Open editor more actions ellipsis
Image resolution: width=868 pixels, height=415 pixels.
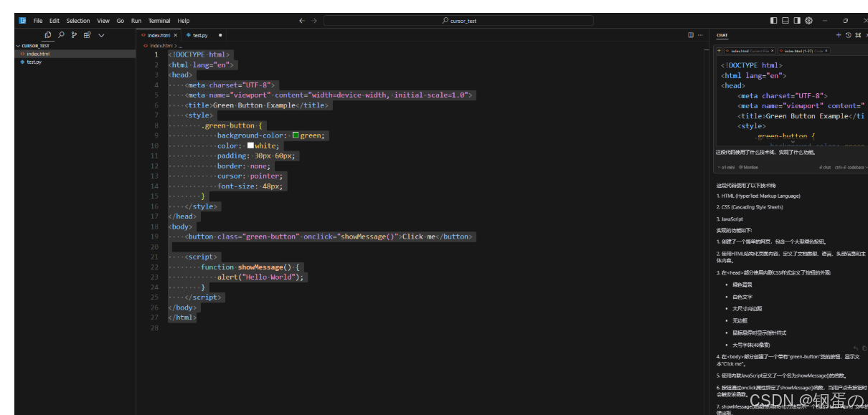tap(700, 34)
